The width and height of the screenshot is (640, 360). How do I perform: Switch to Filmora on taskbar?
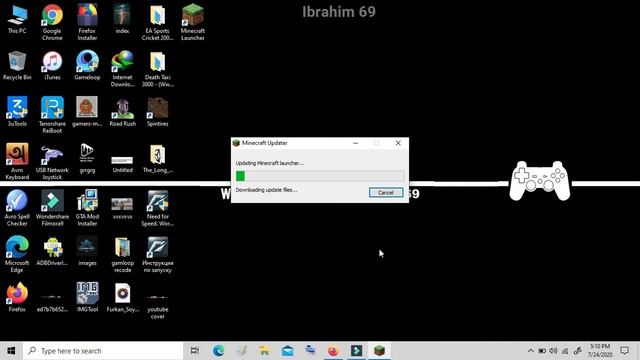click(x=356, y=351)
